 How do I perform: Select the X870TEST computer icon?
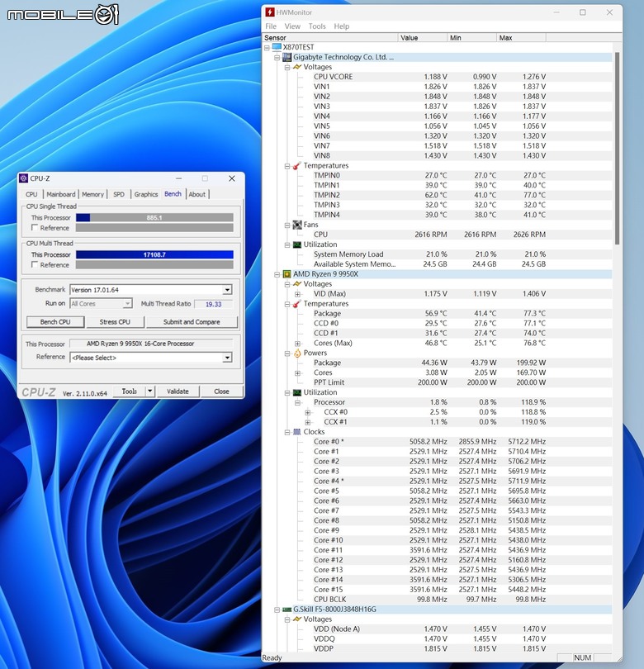pos(277,47)
